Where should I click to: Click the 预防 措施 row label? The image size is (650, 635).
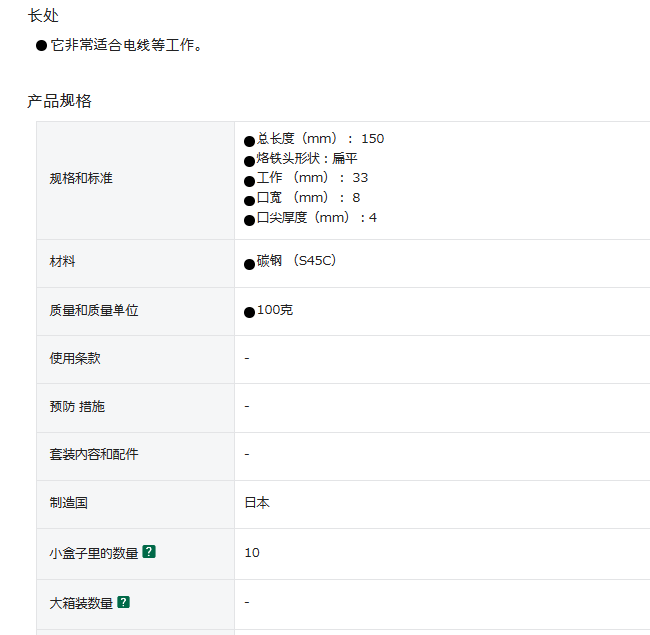tap(77, 406)
